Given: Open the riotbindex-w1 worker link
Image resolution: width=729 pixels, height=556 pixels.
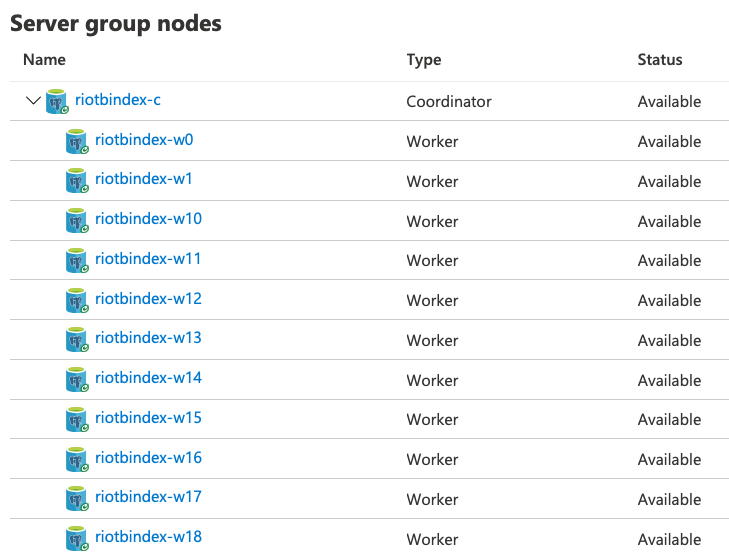Looking at the screenshot, I should pos(144,179).
